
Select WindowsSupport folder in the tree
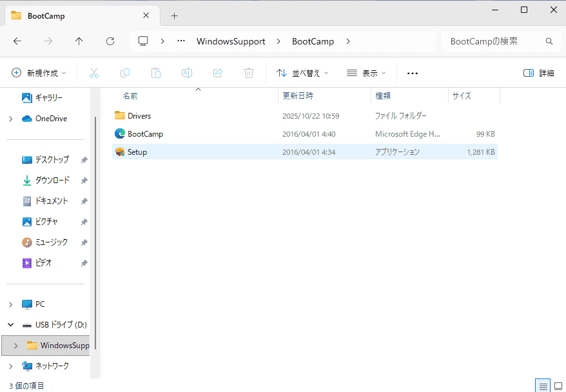coord(58,346)
